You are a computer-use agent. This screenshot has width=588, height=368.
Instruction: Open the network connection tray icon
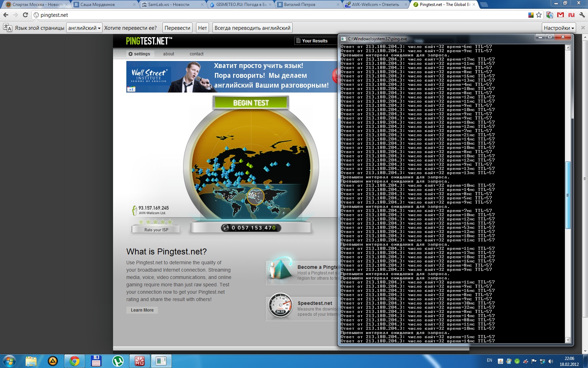point(542,361)
